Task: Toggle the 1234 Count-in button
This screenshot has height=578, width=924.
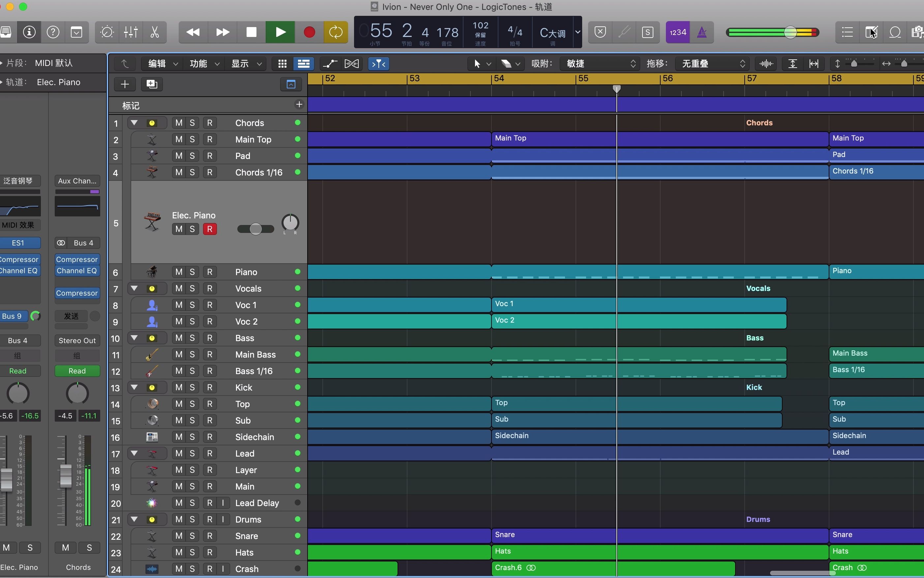Action: pos(678,32)
